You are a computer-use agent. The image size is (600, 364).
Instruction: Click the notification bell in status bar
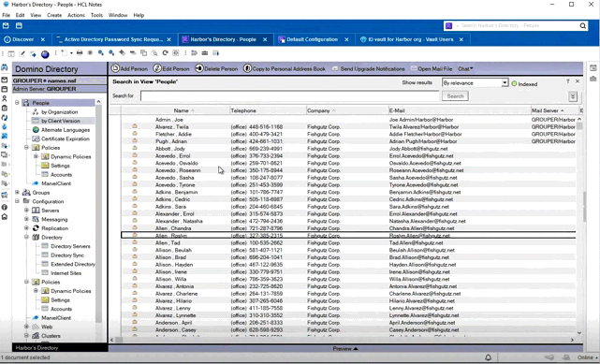pos(489,357)
